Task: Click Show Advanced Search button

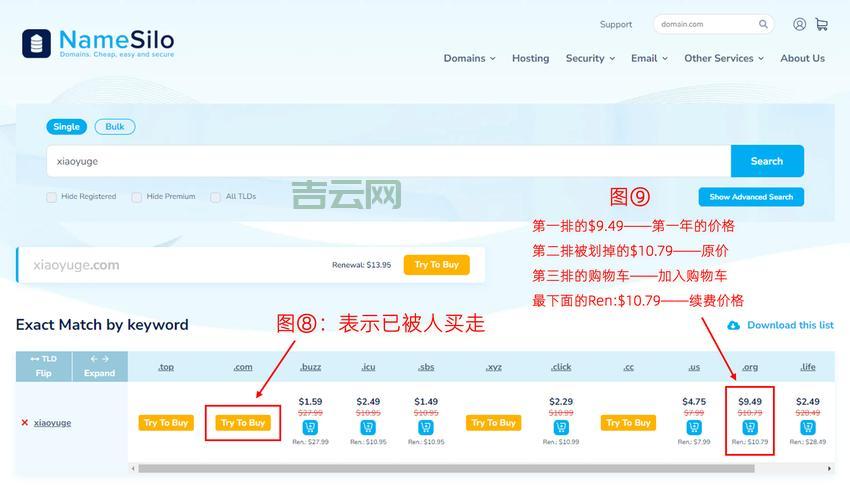Action: click(750, 197)
